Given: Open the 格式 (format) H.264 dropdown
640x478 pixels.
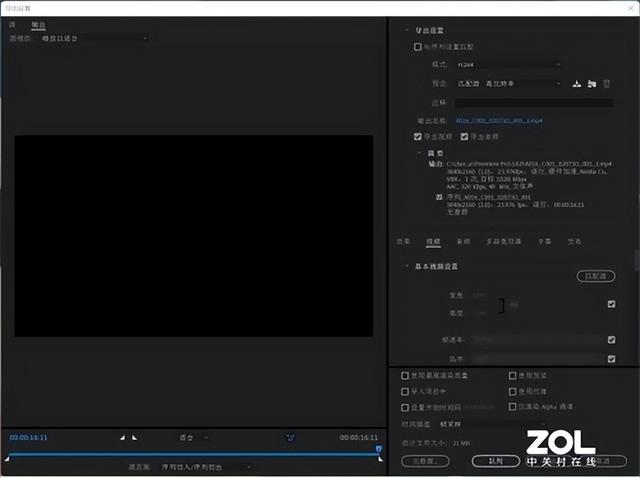Looking at the screenshot, I should (509, 64).
